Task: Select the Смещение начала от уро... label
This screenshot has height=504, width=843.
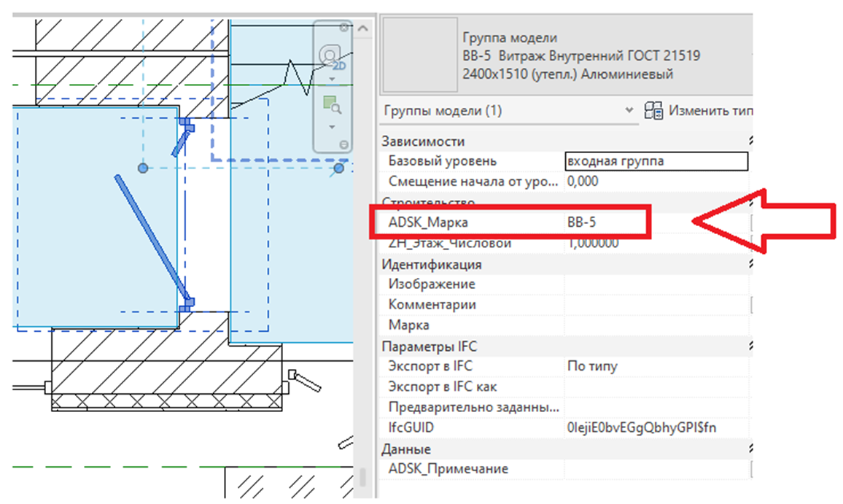Action: point(473,182)
